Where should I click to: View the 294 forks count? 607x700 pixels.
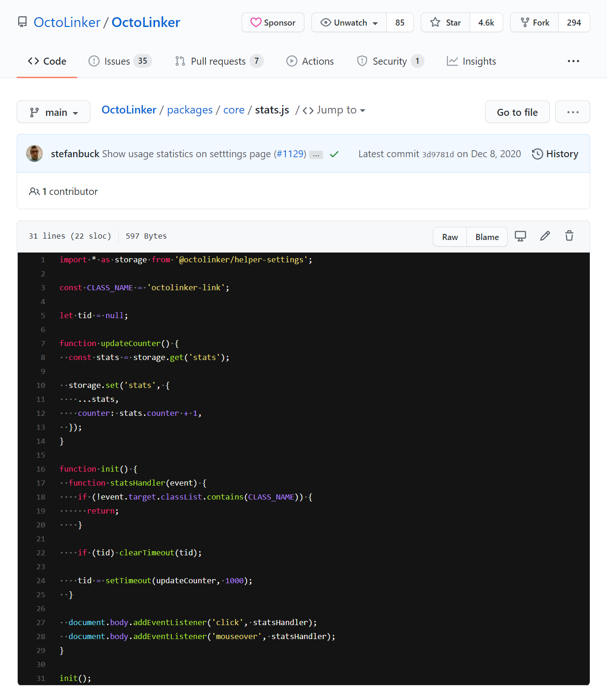[x=574, y=22]
